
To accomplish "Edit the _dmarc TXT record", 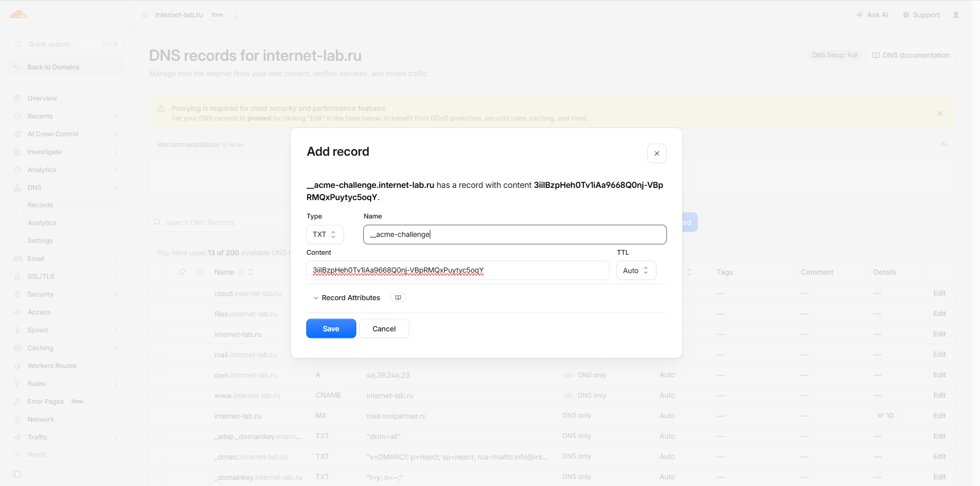I will (940, 456).
